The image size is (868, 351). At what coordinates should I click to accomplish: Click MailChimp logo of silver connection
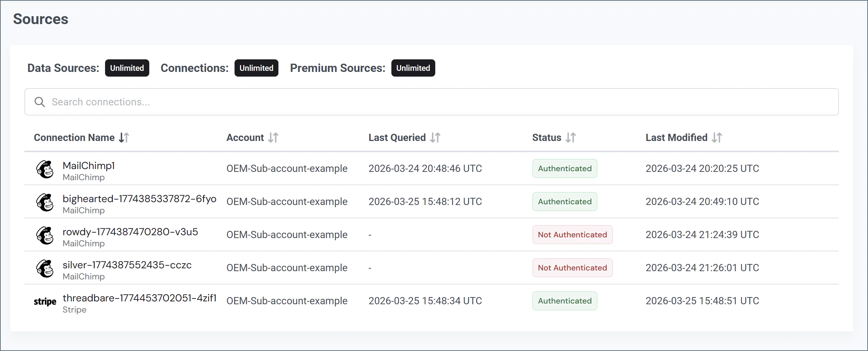click(x=45, y=268)
